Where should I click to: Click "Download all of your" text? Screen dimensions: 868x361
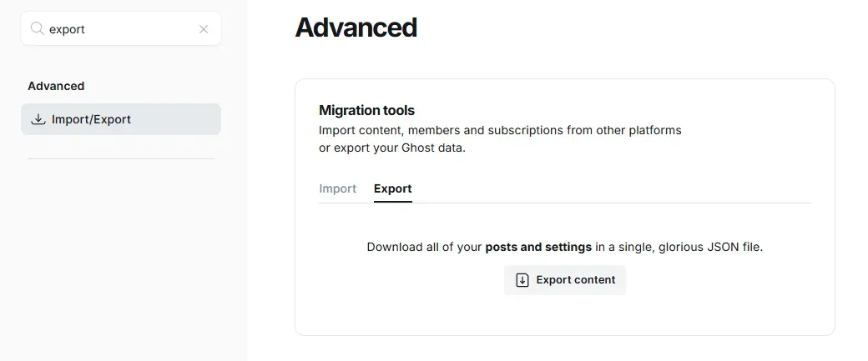pos(424,247)
